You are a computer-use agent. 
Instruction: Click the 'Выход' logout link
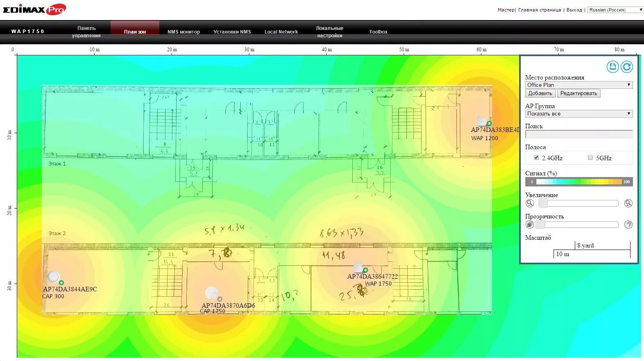pyautogui.click(x=574, y=10)
